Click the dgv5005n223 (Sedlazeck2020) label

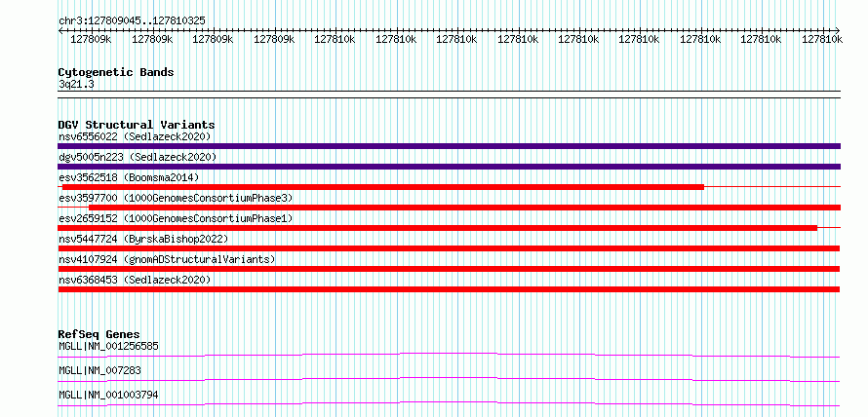(138, 157)
